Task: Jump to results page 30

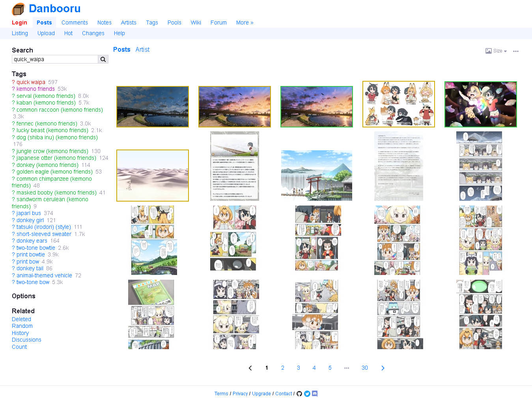Action: pyautogui.click(x=365, y=368)
